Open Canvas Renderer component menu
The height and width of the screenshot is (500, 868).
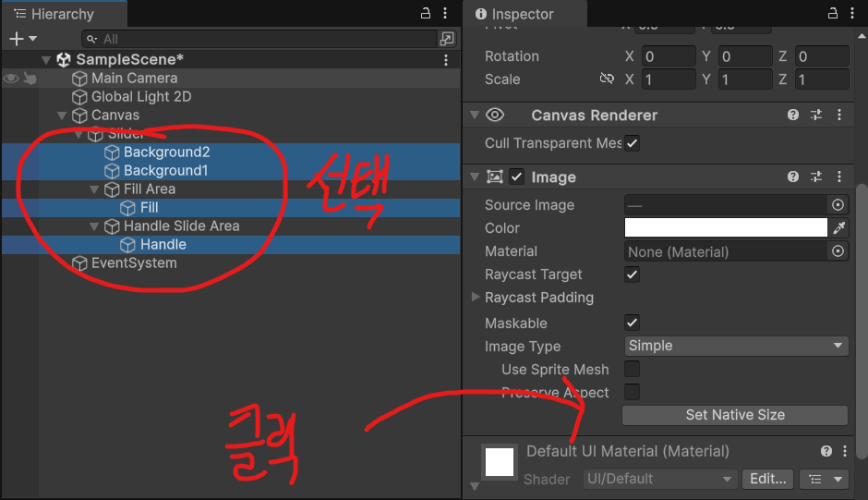coord(839,115)
